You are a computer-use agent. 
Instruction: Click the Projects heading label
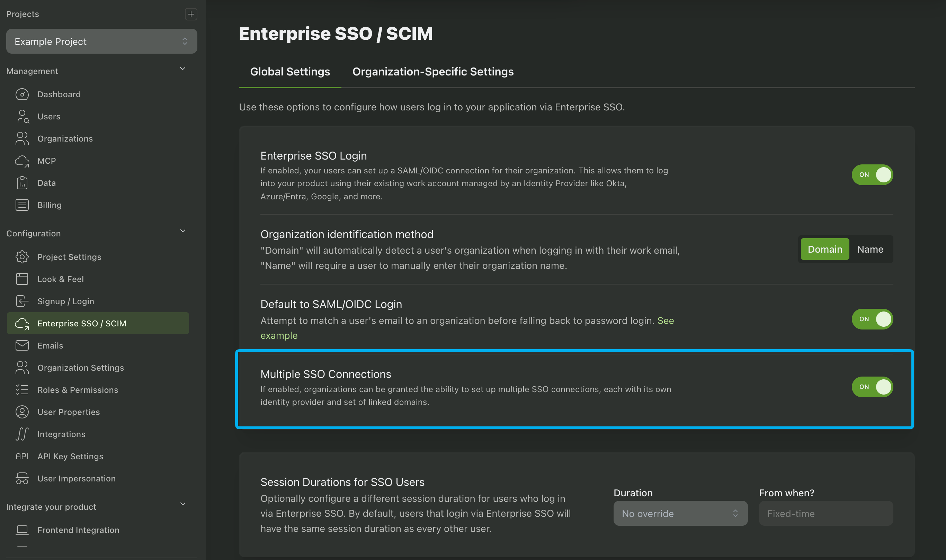(x=23, y=14)
